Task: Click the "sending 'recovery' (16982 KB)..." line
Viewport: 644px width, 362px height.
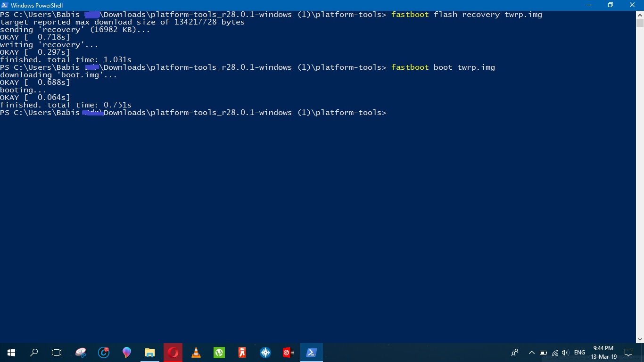Action: (75, 30)
